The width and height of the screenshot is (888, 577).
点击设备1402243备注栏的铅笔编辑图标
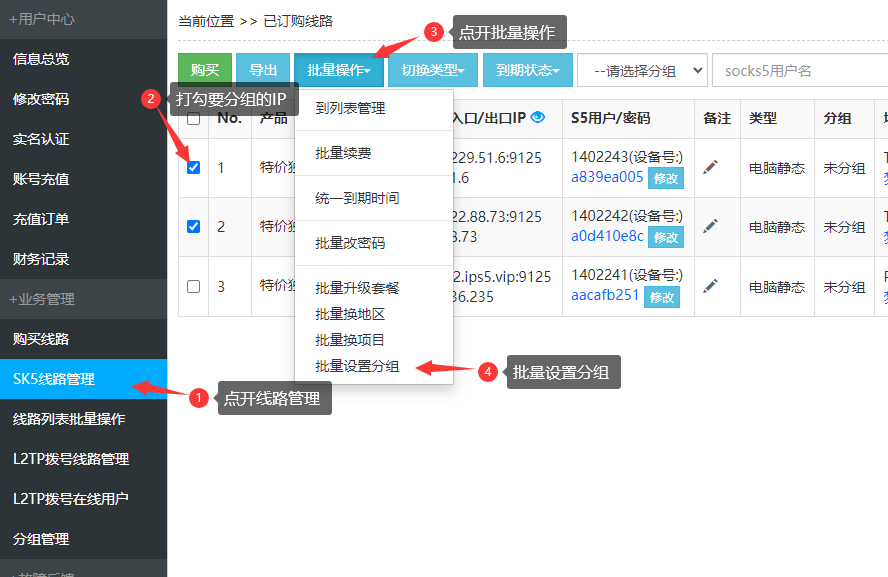[711, 165]
